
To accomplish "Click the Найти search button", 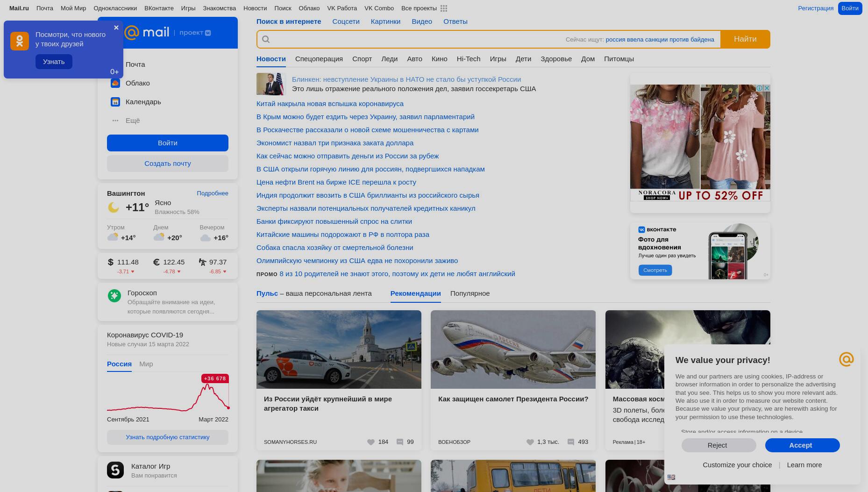I will tap(745, 39).
